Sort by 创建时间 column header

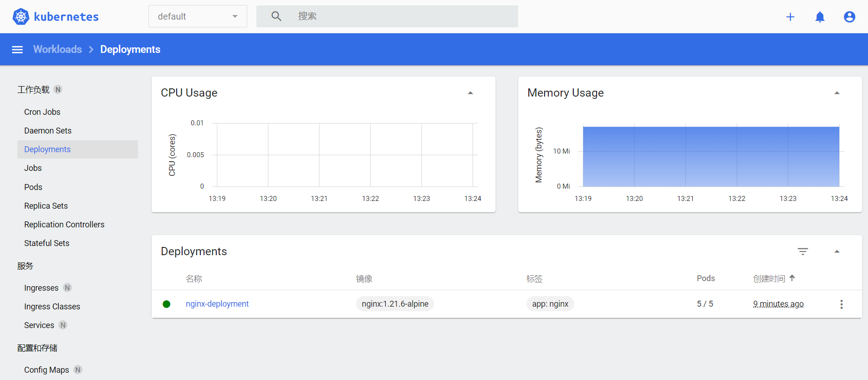769,279
